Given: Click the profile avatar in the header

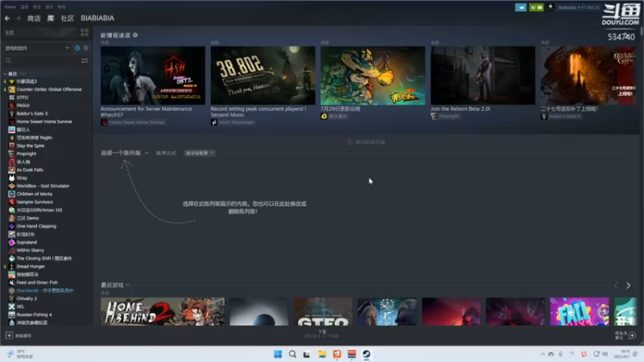Looking at the screenshot, I should pos(551,7).
